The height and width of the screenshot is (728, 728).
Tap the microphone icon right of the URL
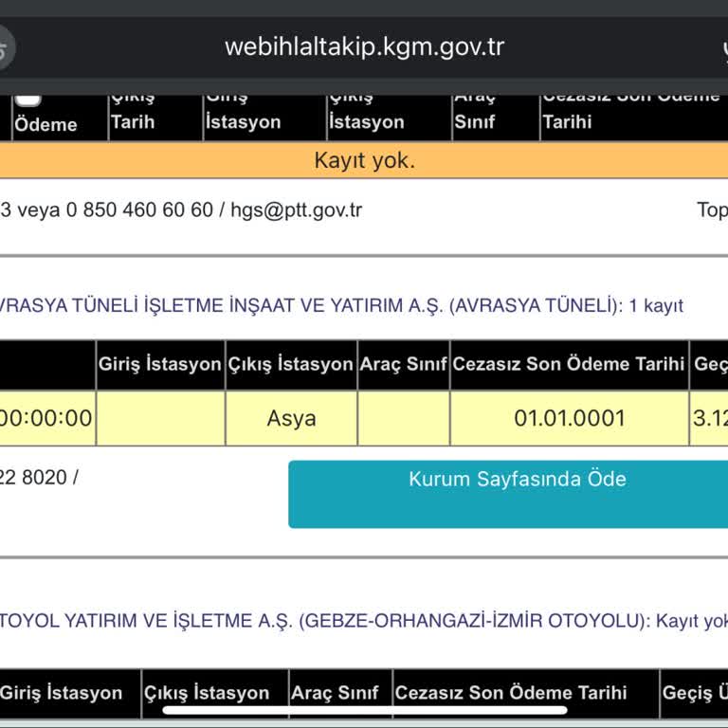[x=720, y=48]
